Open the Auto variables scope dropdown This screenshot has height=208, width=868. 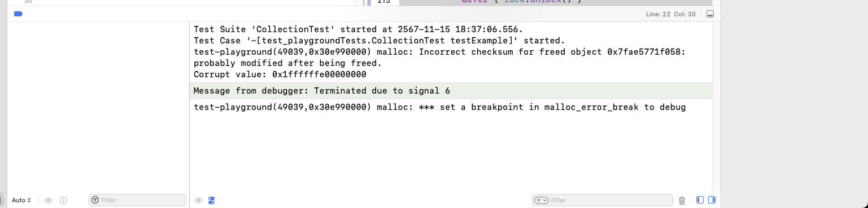click(x=21, y=200)
